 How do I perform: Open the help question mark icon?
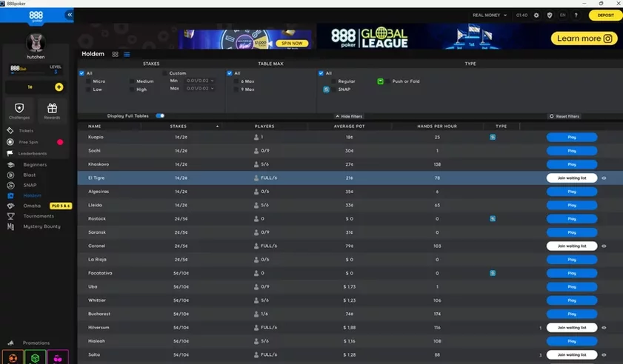[x=576, y=15]
